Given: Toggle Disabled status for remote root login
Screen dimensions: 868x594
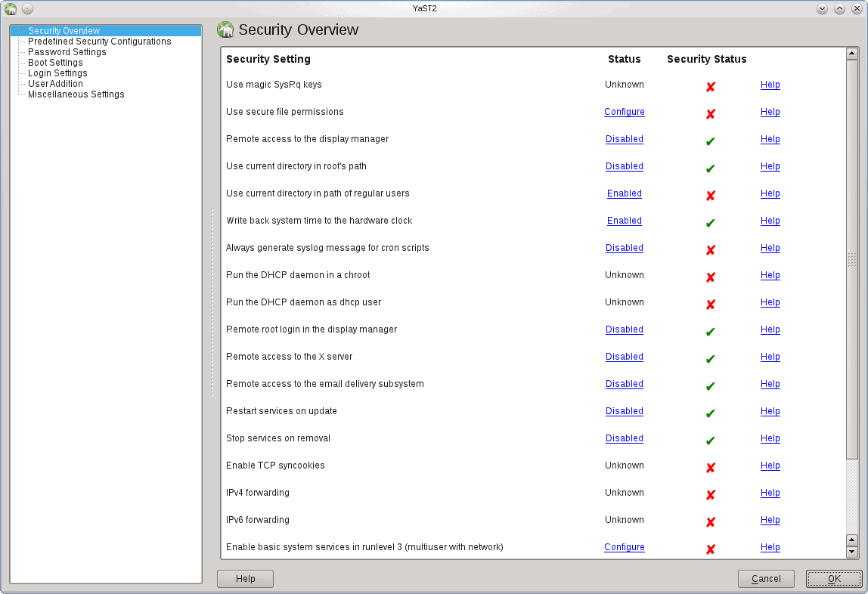Looking at the screenshot, I should point(624,329).
